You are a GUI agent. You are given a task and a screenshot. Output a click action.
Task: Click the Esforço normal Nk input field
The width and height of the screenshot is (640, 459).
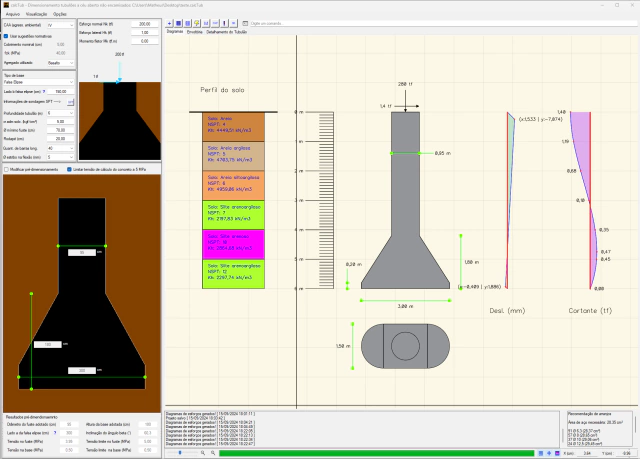coord(145,23)
